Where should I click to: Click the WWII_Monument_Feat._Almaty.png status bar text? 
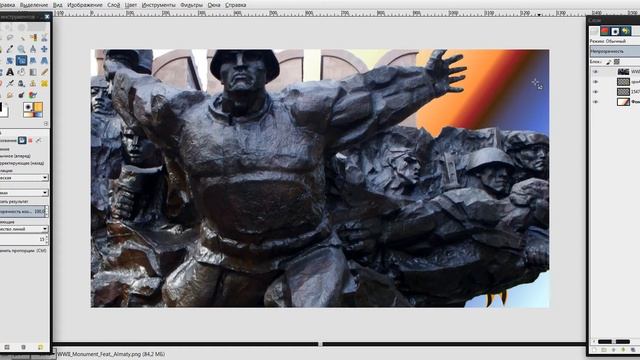(x=111, y=354)
